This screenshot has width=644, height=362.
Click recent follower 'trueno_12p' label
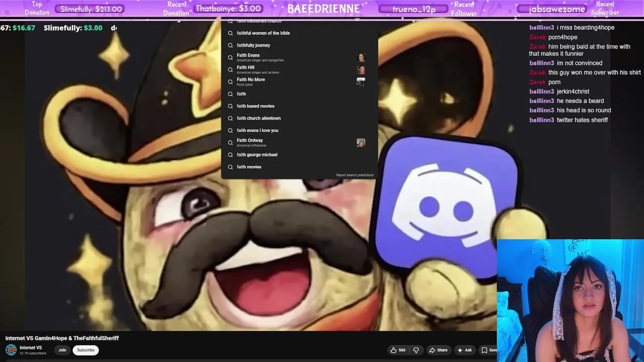tap(414, 9)
